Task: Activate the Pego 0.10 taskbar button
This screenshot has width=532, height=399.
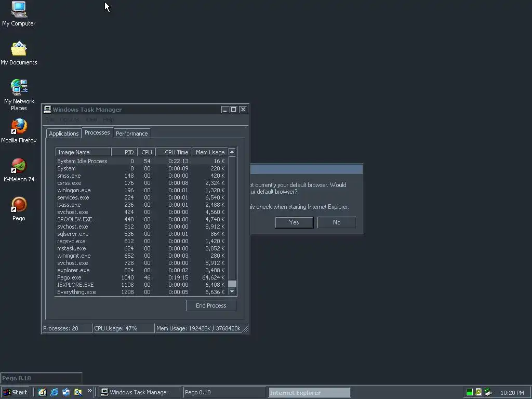Action: [x=224, y=392]
